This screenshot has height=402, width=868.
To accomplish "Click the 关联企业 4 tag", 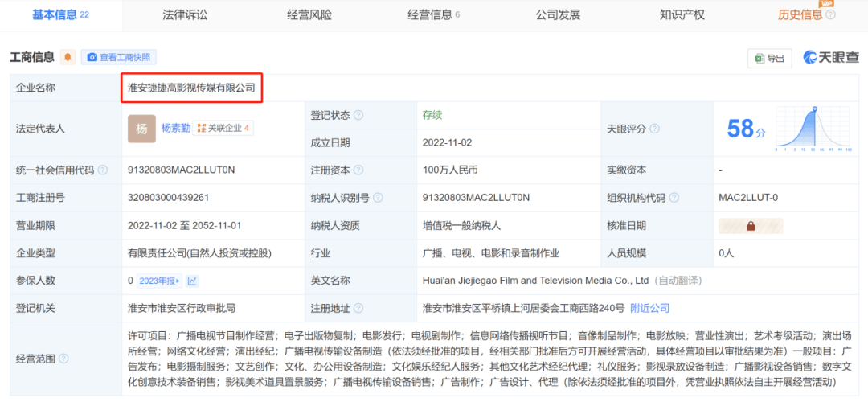I will [223, 129].
